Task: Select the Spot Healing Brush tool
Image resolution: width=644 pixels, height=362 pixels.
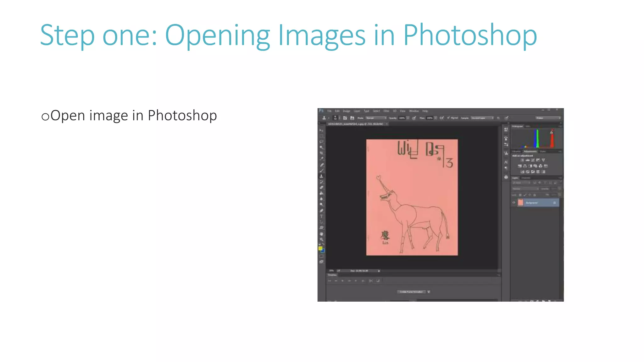Action: tap(321, 165)
